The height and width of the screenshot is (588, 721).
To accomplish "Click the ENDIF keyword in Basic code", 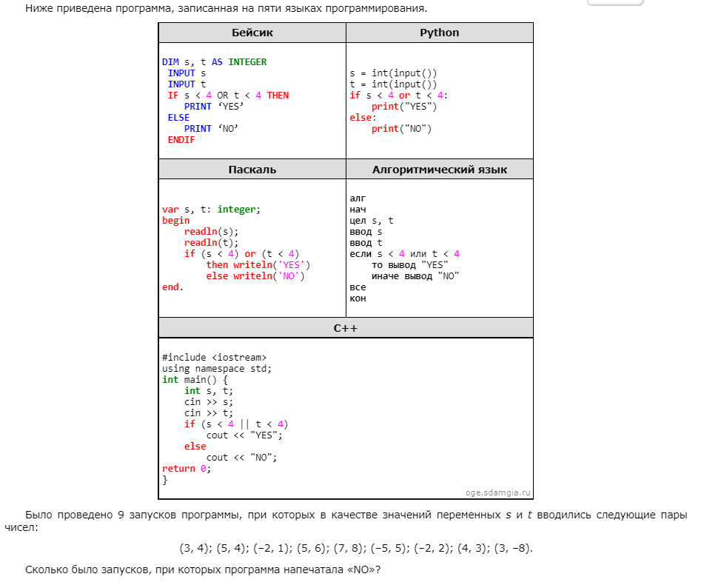I will [x=181, y=140].
